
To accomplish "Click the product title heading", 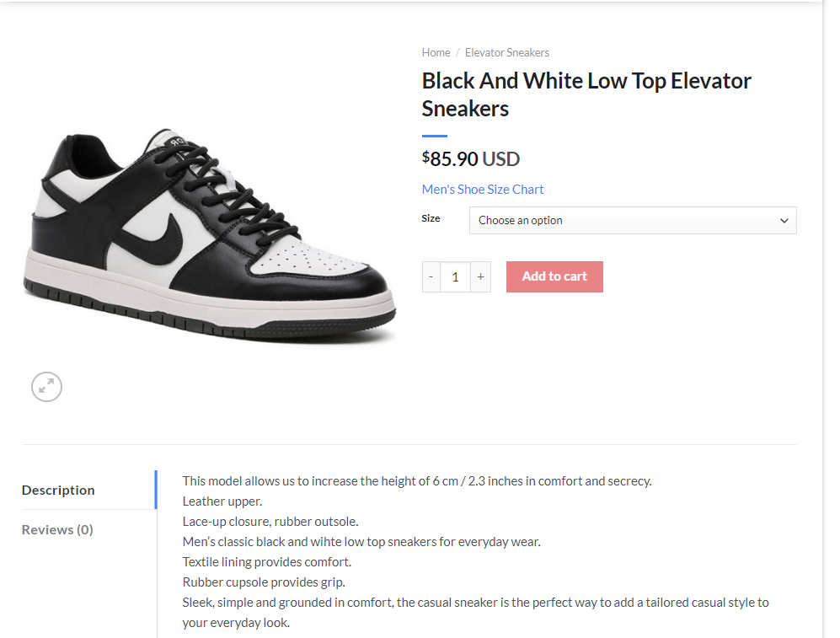I will (586, 94).
